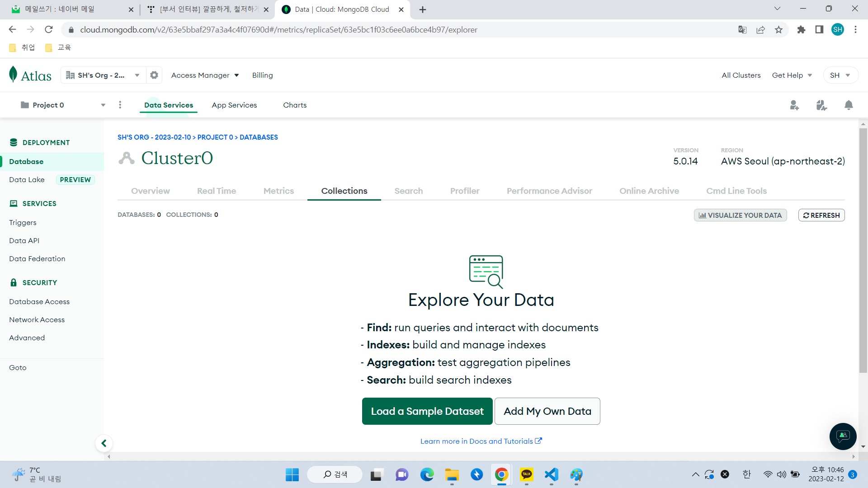The width and height of the screenshot is (868, 488).
Task: Switch to Data Services tab
Action: (x=169, y=105)
